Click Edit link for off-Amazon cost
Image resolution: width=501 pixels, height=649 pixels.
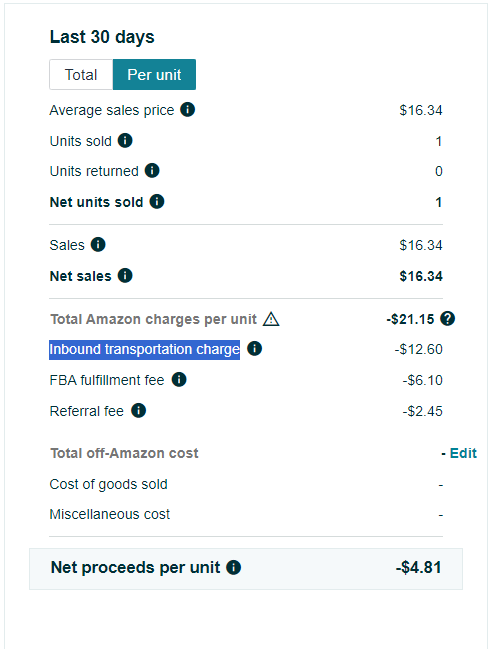pyautogui.click(x=463, y=453)
